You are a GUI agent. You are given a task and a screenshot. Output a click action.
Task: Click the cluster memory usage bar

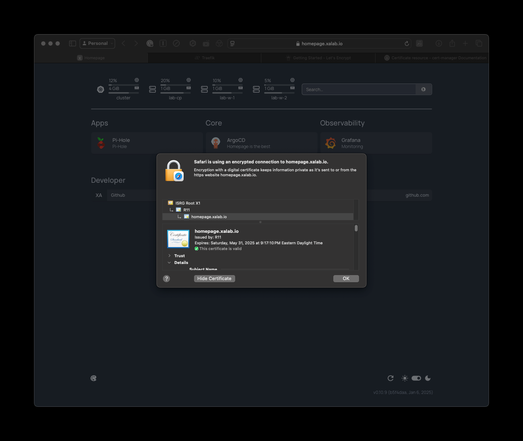124,93
